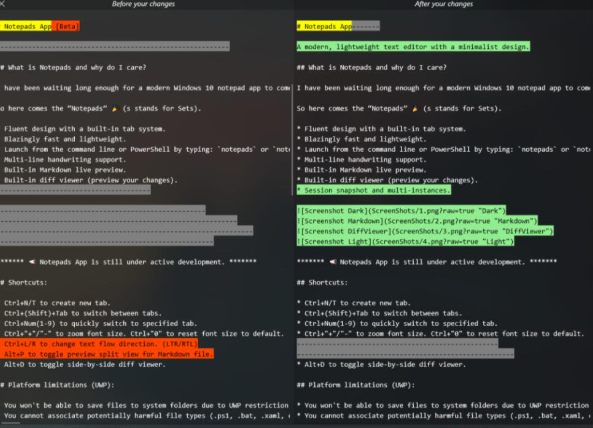Click the removed 'Alt+P to toggle preview' line
The width and height of the screenshot is (593, 428).
(x=107, y=354)
